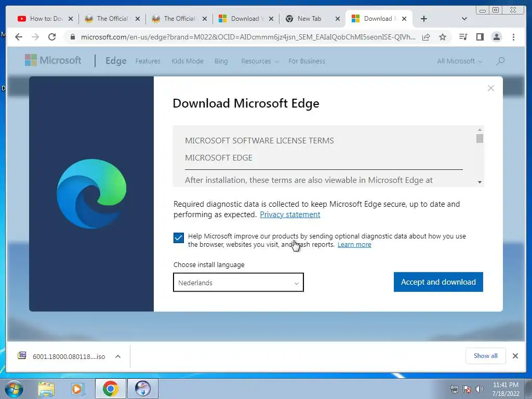Open Windows Start menu orb

pyautogui.click(x=14, y=389)
